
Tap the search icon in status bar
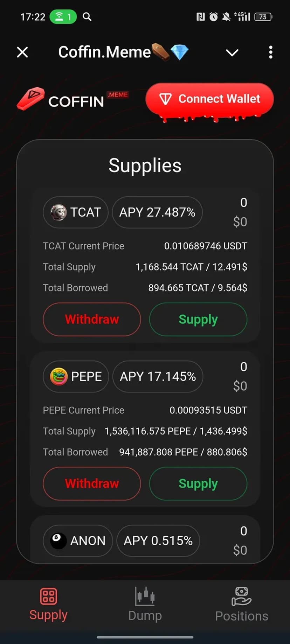tap(87, 17)
